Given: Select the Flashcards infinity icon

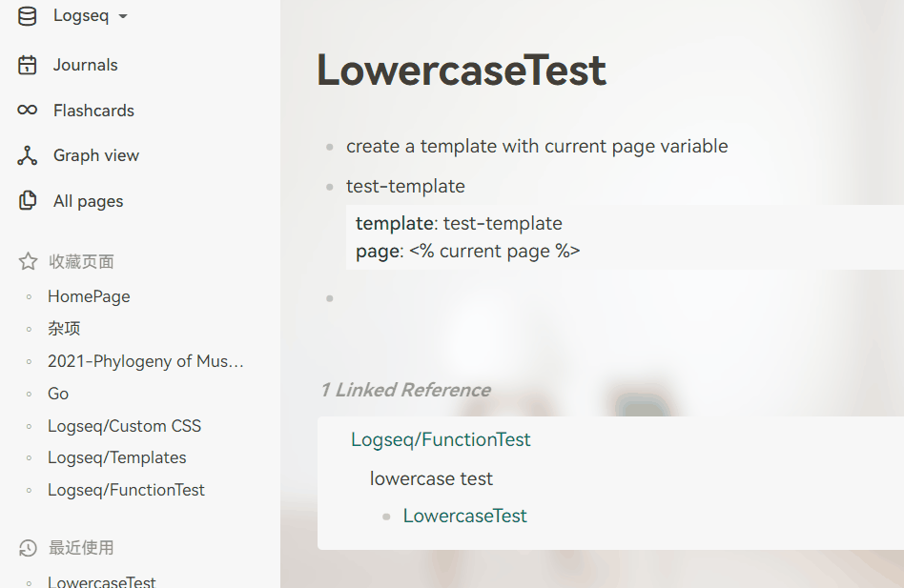Looking at the screenshot, I should (x=27, y=110).
